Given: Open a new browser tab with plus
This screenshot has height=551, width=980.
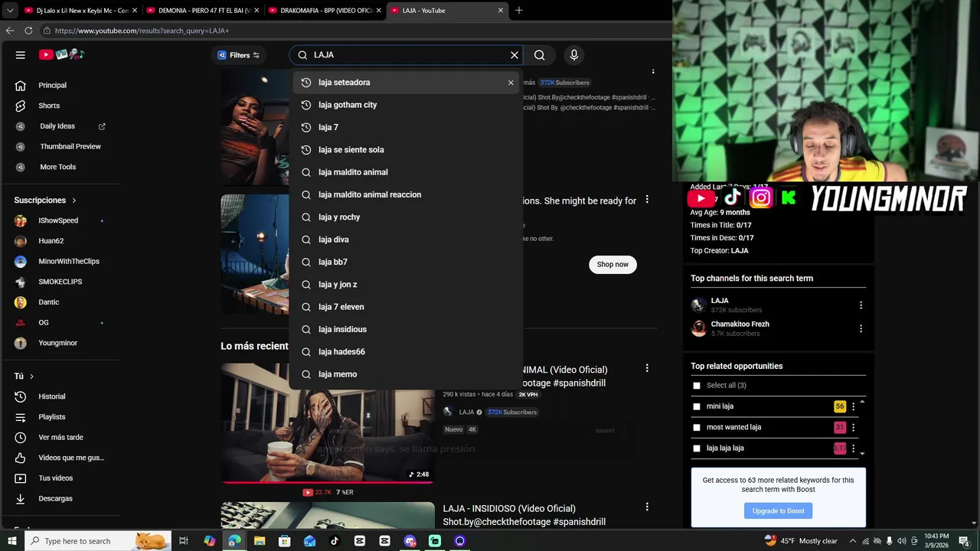Looking at the screenshot, I should (519, 11).
